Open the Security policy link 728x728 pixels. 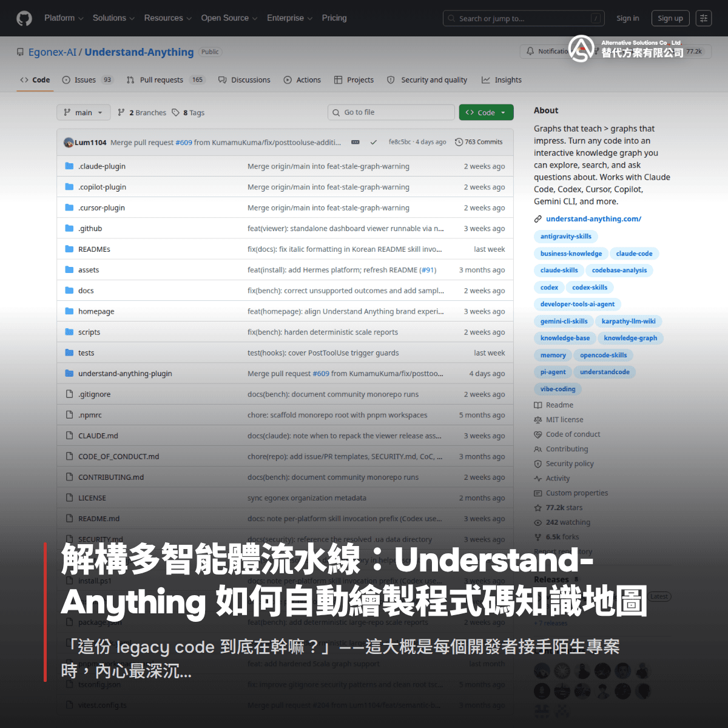(x=564, y=463)
